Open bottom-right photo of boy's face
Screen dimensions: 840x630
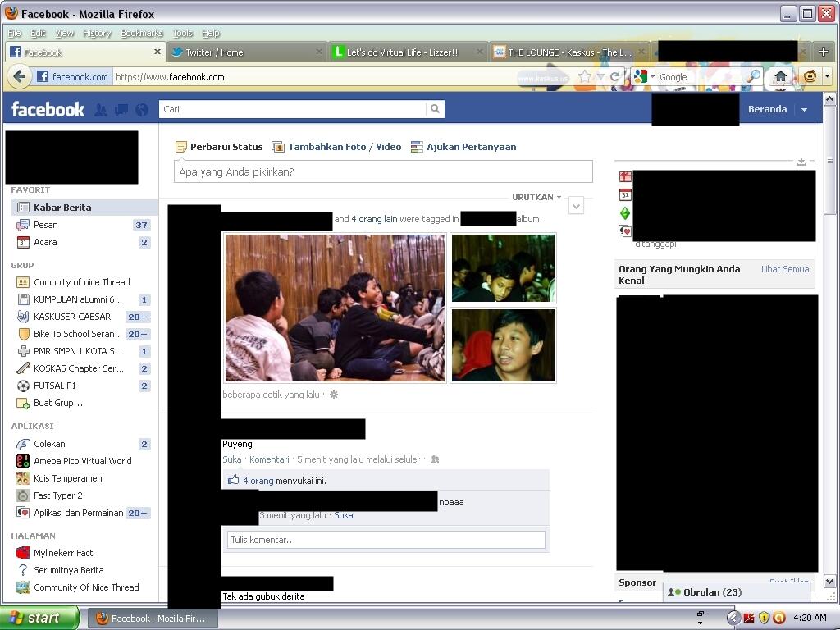(503, 345)
